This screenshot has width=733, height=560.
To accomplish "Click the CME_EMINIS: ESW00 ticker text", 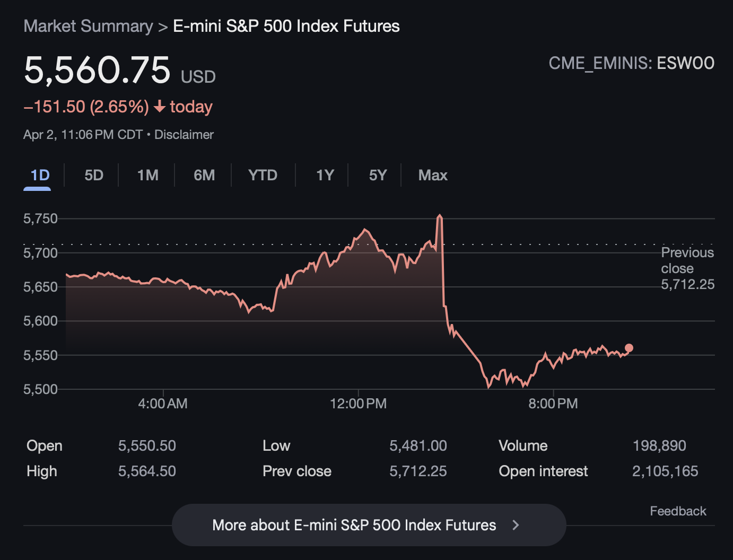I will (x=631, y=63).
